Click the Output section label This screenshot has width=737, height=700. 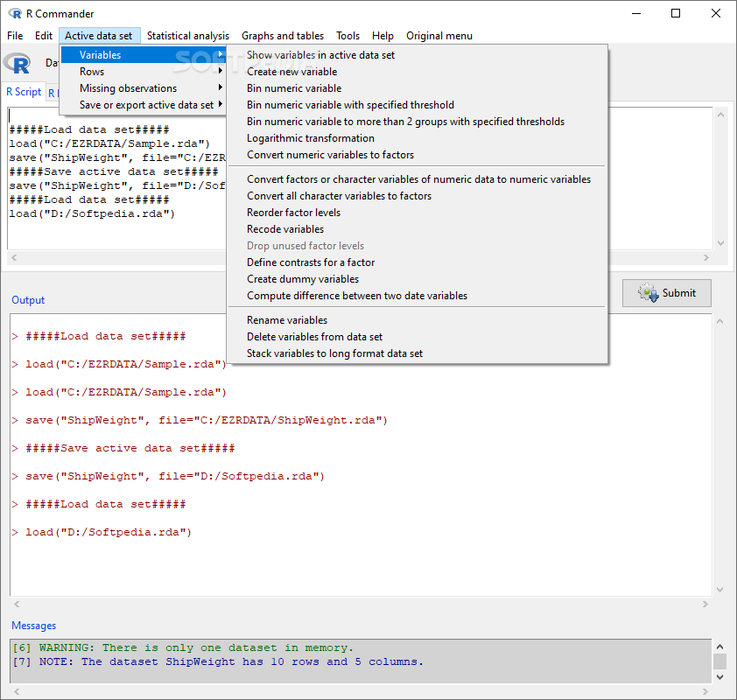(x=28, y=300)
